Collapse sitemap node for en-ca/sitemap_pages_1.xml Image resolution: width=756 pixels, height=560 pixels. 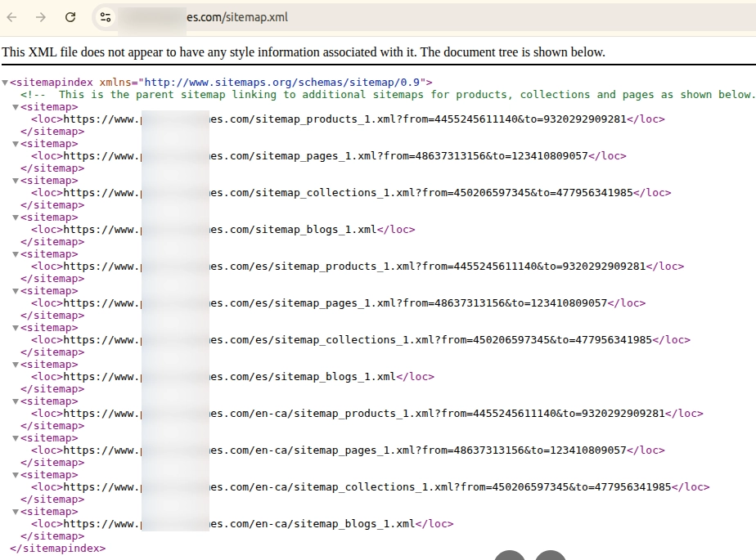[16, 438]
